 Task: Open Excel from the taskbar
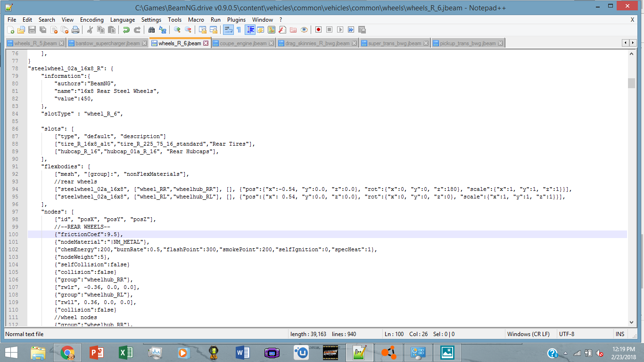[126, 353]
